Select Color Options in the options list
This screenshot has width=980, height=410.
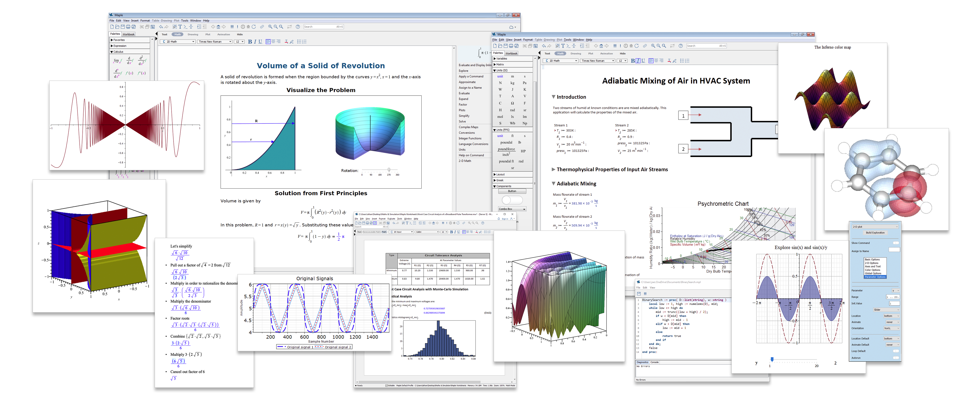tap(872, 270)
